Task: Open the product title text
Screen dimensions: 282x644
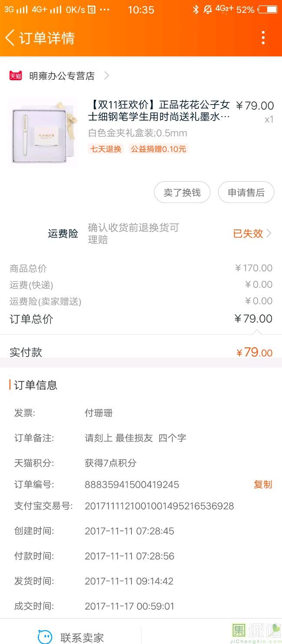Action: click(159, 111)
